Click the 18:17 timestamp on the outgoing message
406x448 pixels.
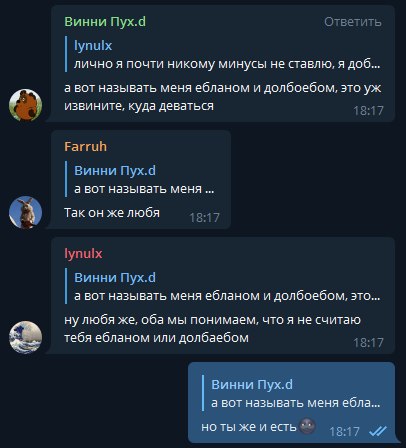tap(344, 432)
